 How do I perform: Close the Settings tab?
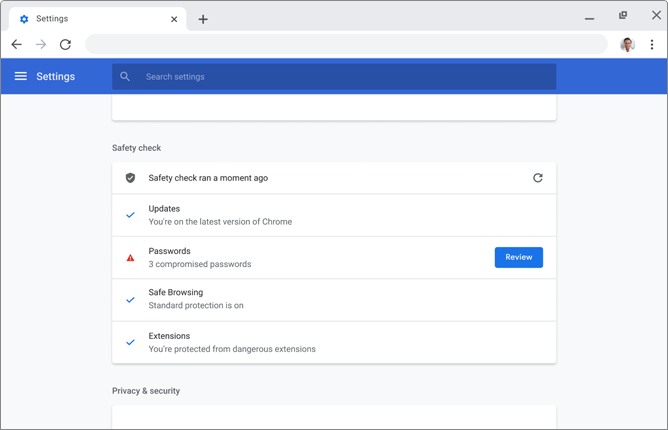coord(174,19)
